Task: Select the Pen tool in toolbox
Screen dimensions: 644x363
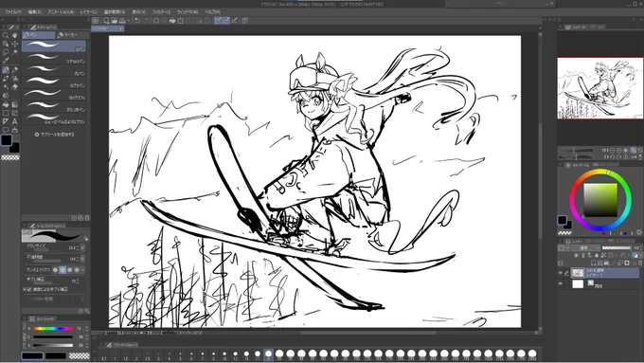Action: tap(6, 70)
